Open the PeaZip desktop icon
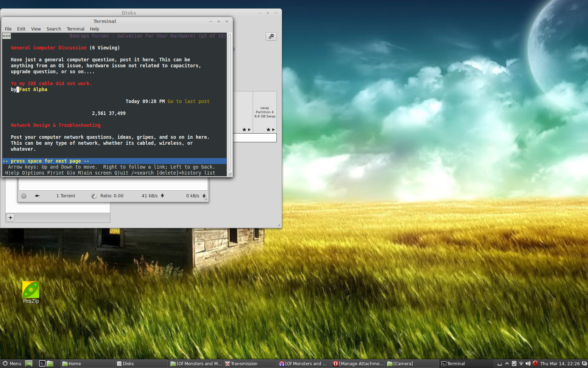The image size is (588, 368). point(31,292)
